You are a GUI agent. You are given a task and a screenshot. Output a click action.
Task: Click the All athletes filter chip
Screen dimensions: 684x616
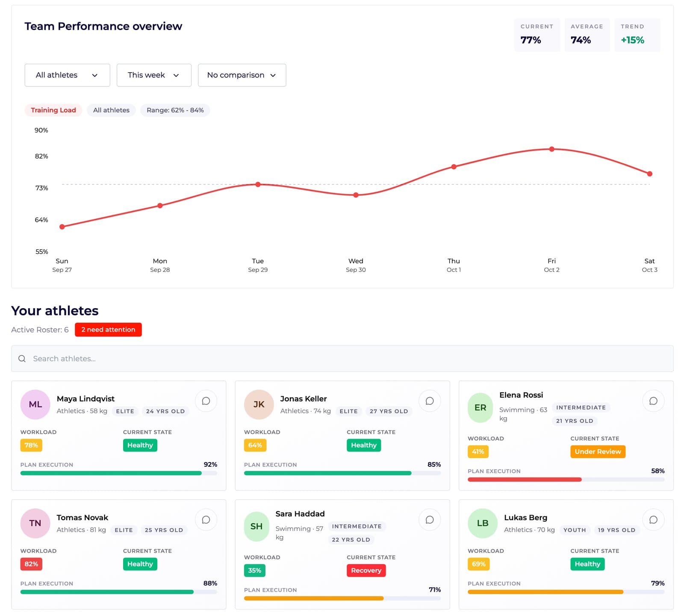(111, 110)
